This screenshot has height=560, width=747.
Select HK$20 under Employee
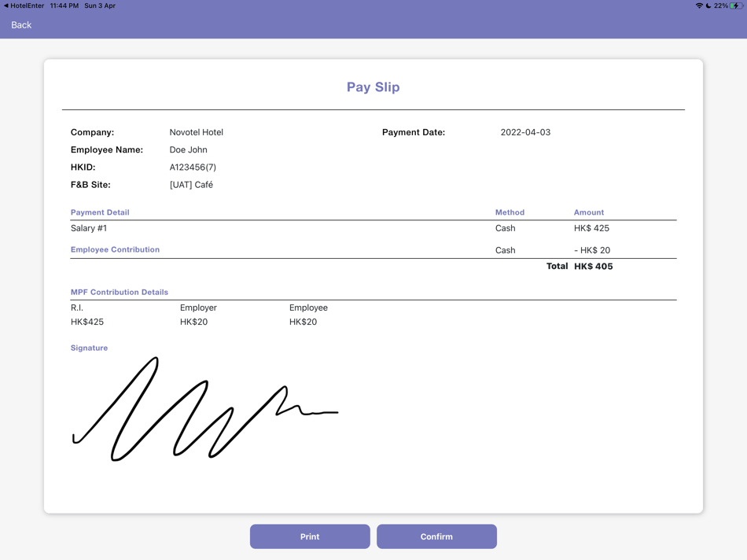coord(303,322)
